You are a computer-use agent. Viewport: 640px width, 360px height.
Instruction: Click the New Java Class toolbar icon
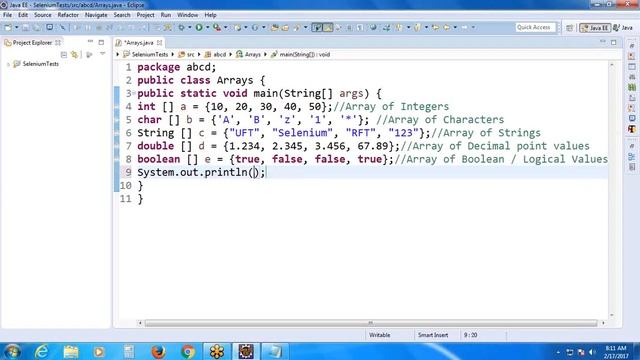(255, 27)
